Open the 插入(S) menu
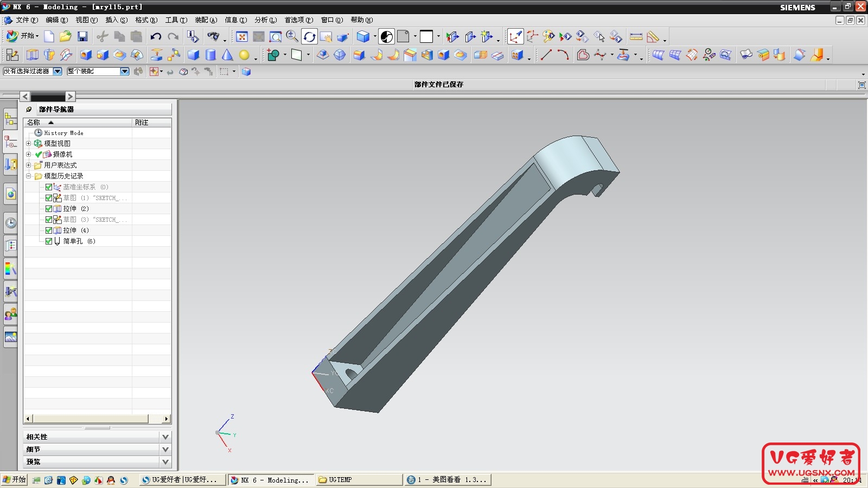The width and height of the screenshot is (868, 488). point(117,20)
